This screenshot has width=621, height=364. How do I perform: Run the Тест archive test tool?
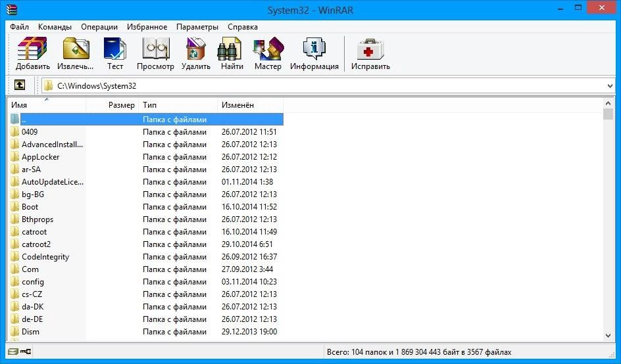(x=115, y=49)
